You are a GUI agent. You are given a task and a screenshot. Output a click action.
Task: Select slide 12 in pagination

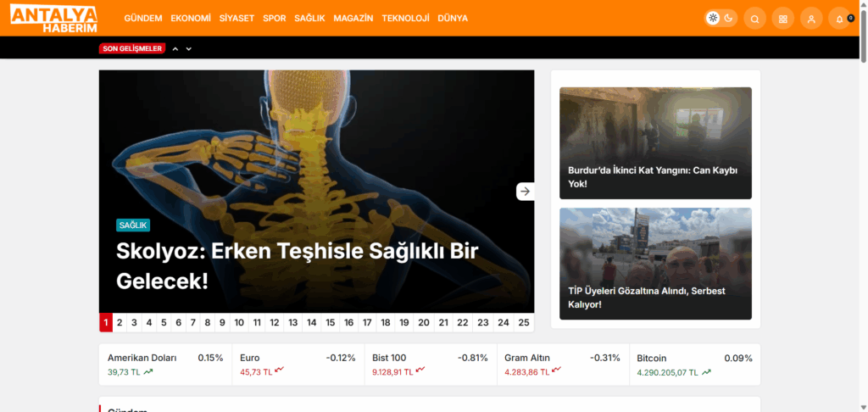coord(275,322)
